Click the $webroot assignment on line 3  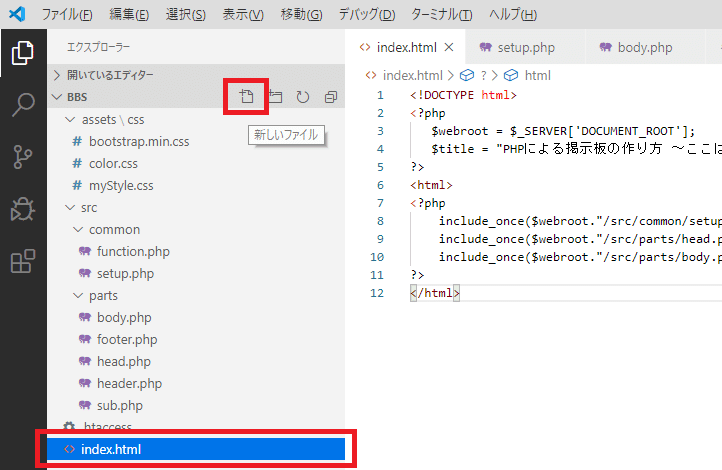[563, 131]
